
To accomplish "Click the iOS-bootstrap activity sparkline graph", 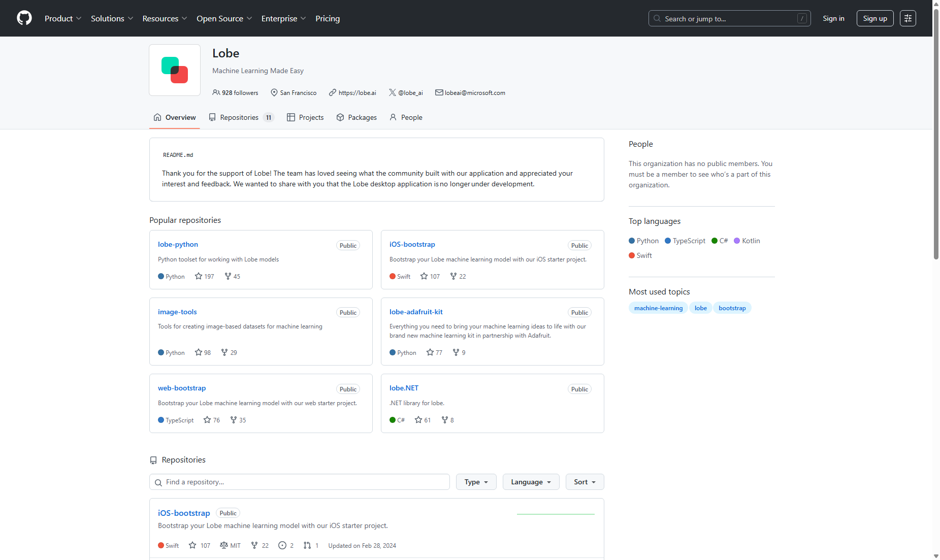I will coord(556,514).
